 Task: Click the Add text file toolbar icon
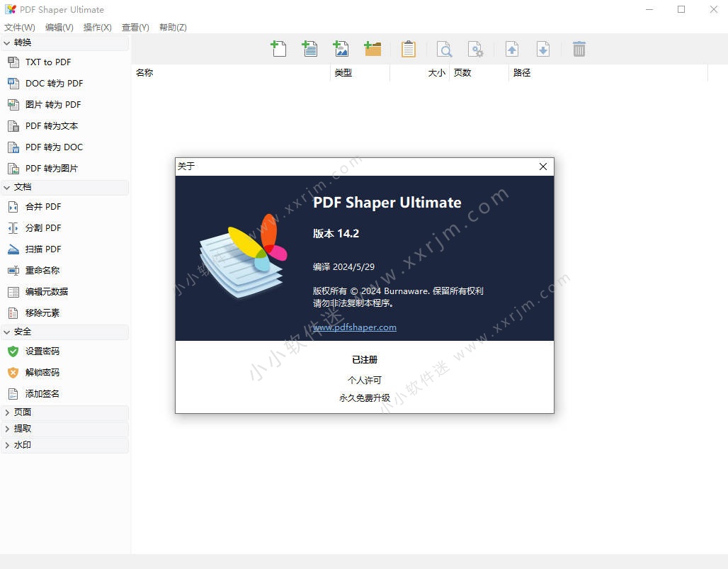(309, 49)
